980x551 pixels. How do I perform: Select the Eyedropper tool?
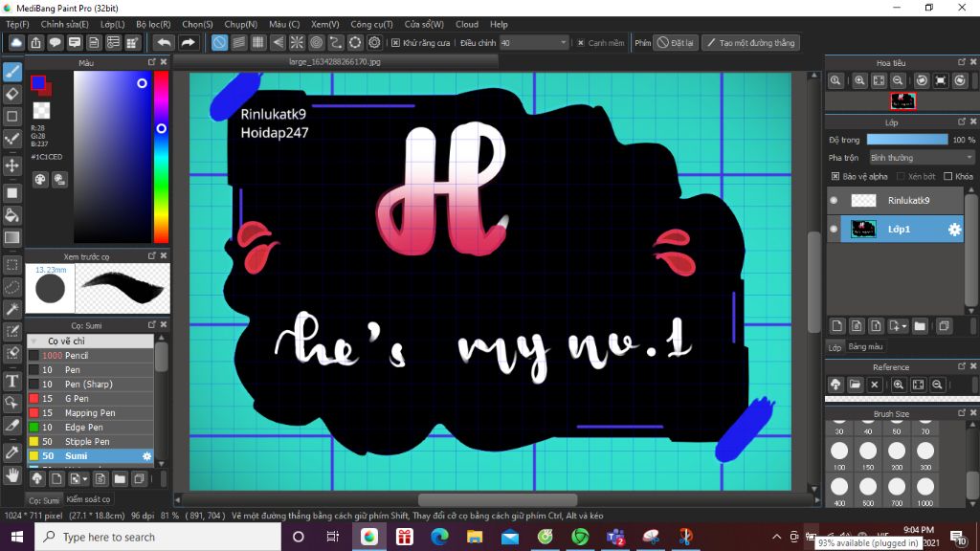coord(12,452)
